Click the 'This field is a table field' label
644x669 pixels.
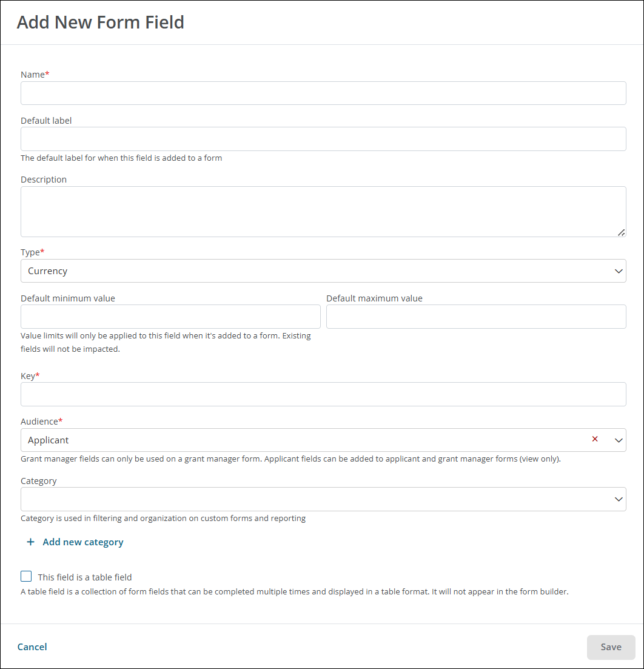(85, 577)
